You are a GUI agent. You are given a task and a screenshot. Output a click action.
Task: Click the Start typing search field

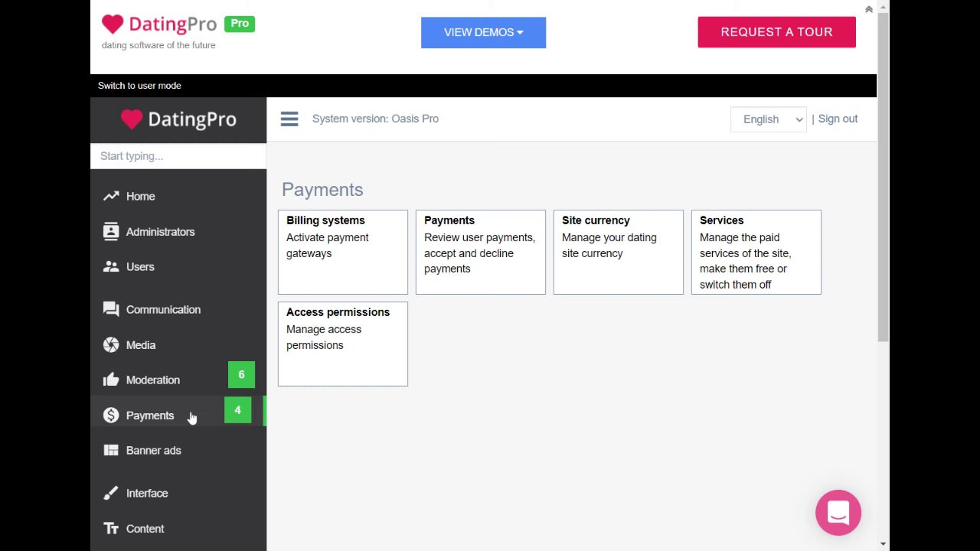click(178, 156)
